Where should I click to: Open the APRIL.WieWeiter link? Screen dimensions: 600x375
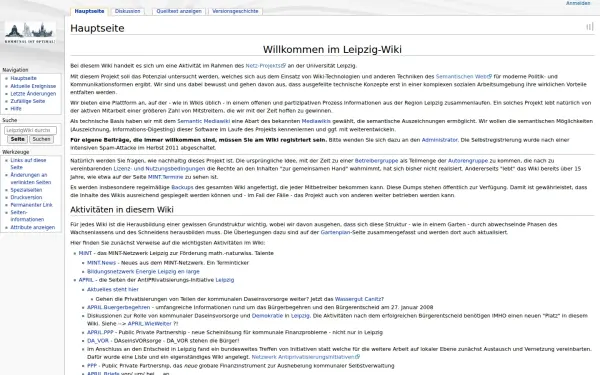tap(150, 324)
